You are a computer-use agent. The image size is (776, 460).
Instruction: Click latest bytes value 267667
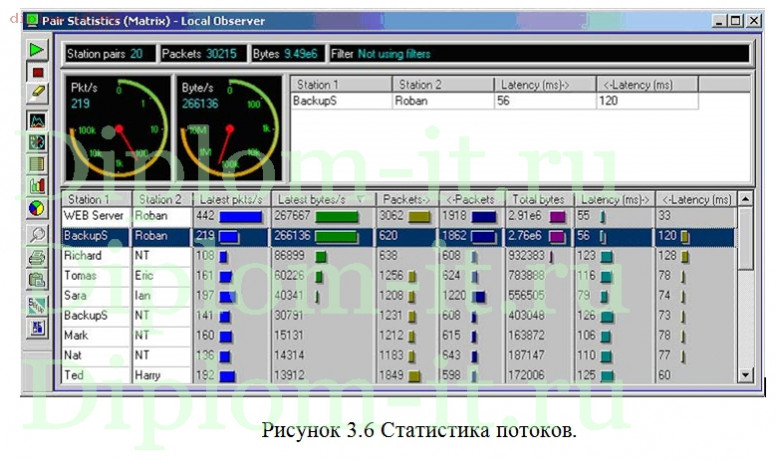[292, 216]
